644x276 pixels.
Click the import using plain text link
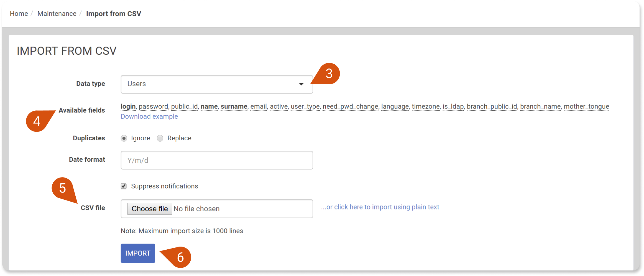pos(380,207)
